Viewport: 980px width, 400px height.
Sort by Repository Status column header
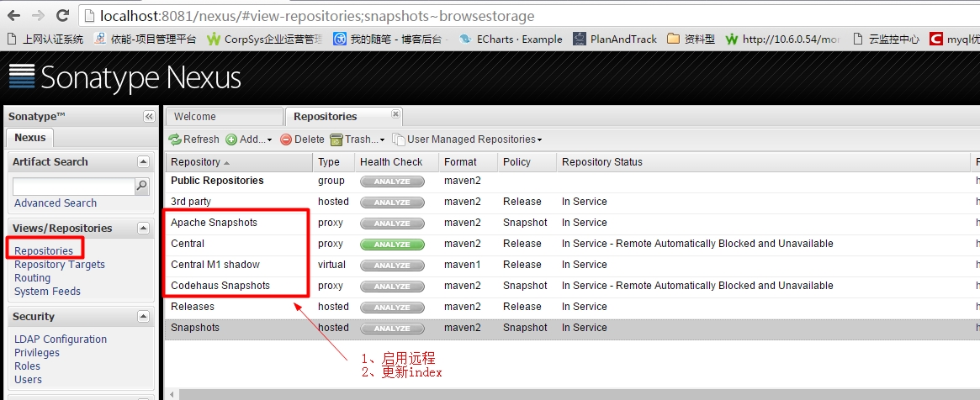point(763,162)
